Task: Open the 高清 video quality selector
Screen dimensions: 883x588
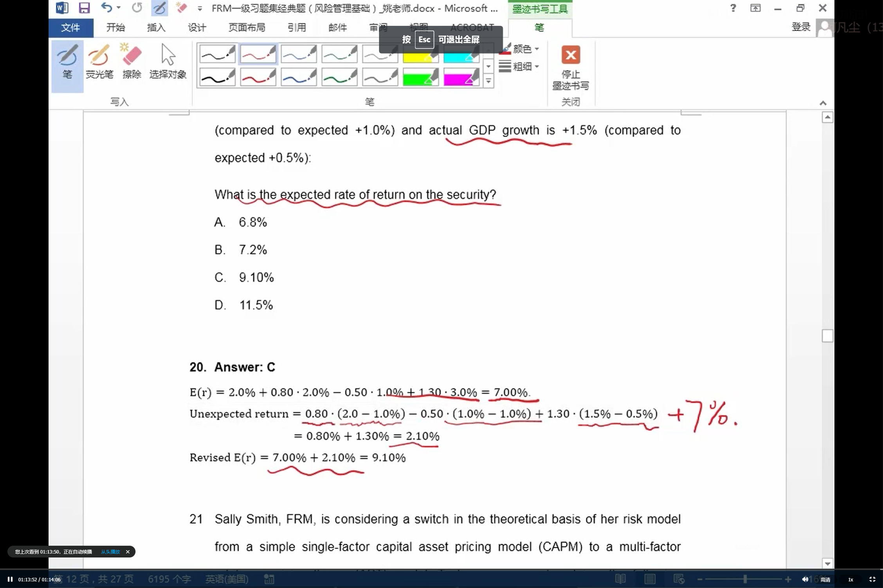Action: 825,579
